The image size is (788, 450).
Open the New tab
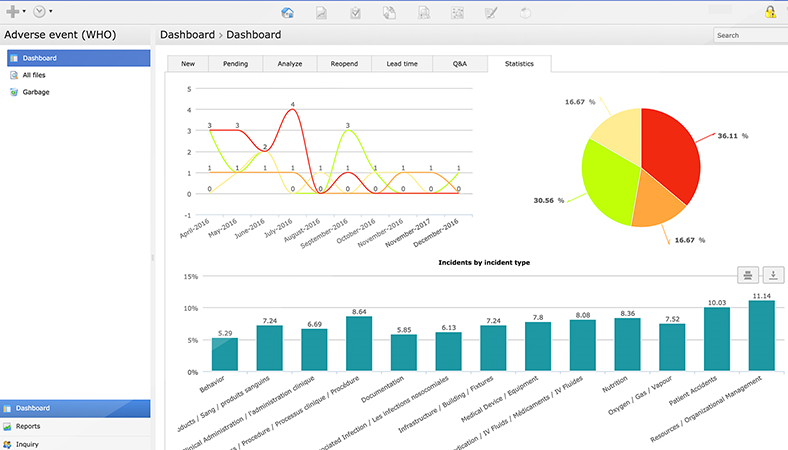(188, 64)
